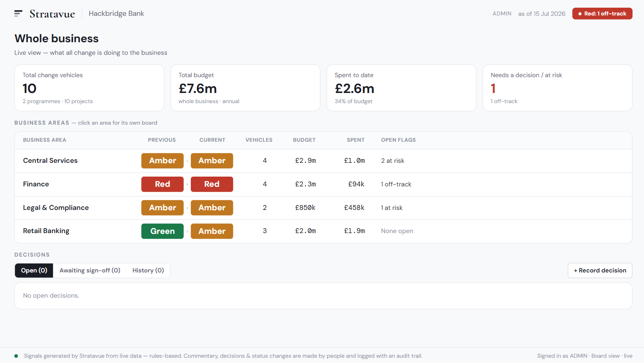This screenshot has height=363, width=644.
Task: Click the £2.3m budget cell for Finance
Action: [306, 184]
